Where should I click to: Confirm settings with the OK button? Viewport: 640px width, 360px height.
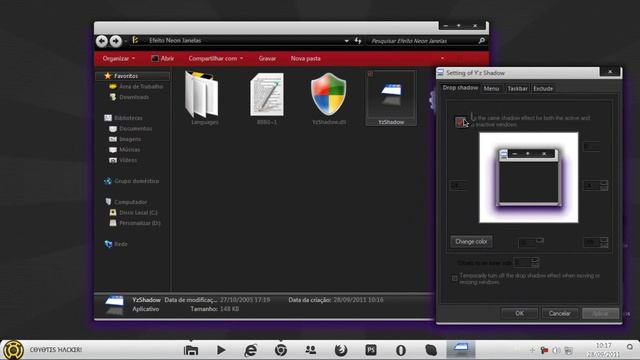(519, 313)
